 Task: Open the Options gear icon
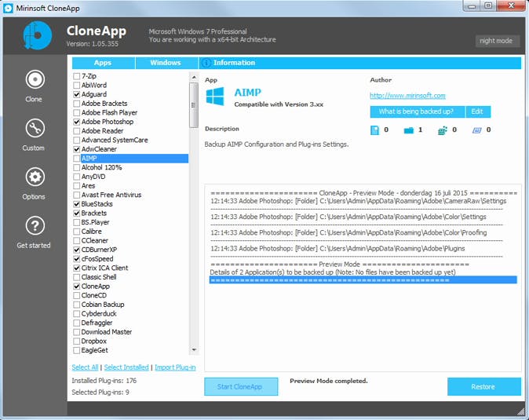point(35,177)
